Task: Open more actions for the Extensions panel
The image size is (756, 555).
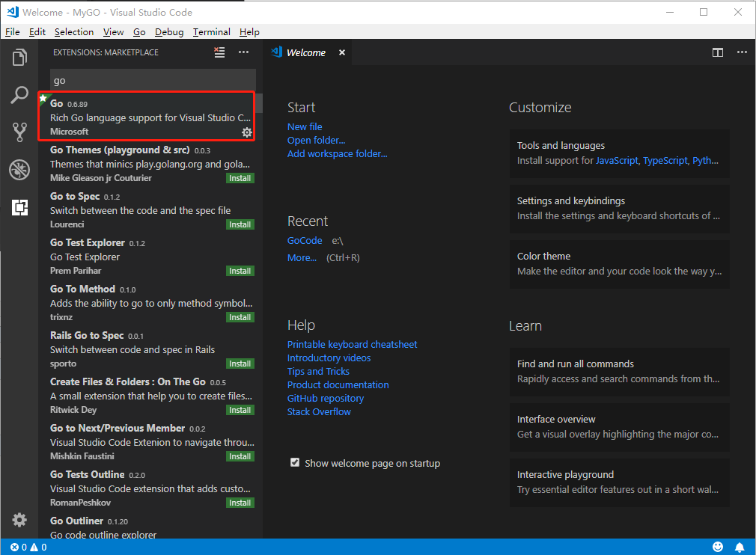Action: click(x=243, y=52)
